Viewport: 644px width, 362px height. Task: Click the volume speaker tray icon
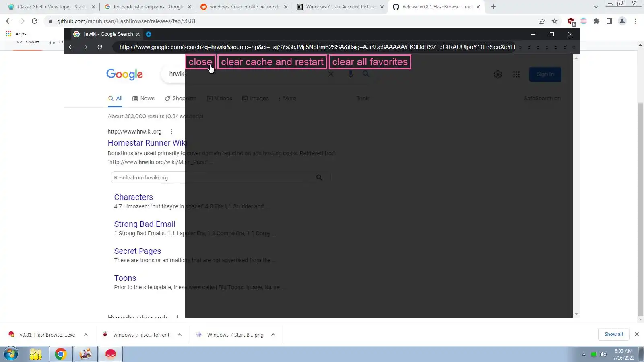(603, 354)
